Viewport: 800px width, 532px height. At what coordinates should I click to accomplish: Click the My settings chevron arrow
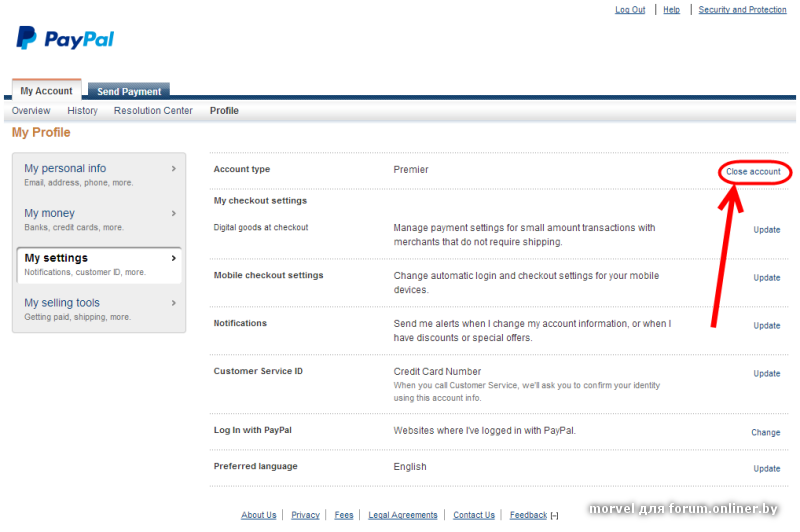click(173, 258)
